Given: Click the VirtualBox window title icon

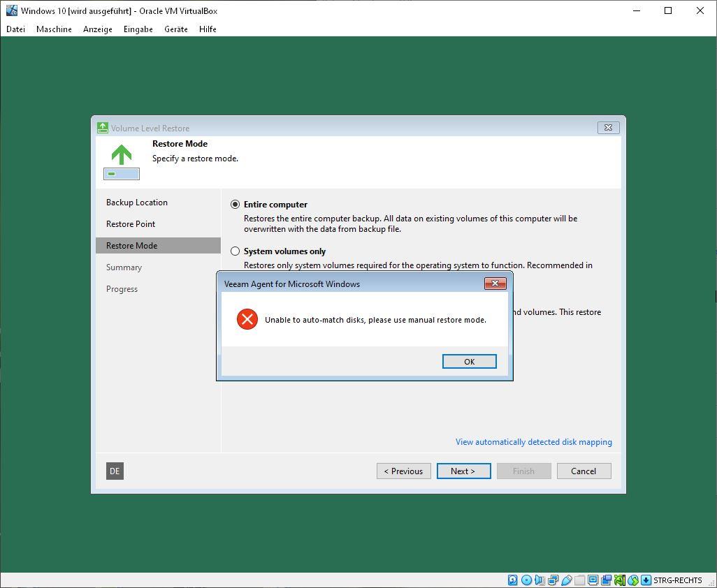Looking at the screenshot, I should [11, 10].
